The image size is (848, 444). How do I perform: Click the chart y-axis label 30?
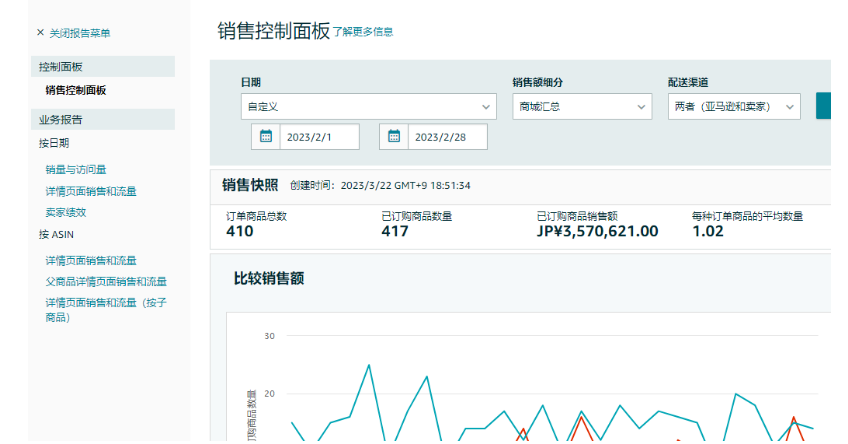pos(269,336)
